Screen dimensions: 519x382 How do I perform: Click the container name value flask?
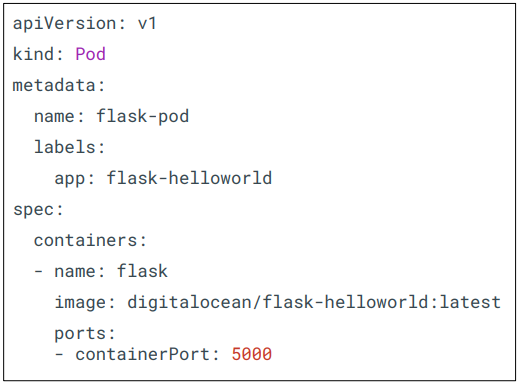(x=142, y=271)
